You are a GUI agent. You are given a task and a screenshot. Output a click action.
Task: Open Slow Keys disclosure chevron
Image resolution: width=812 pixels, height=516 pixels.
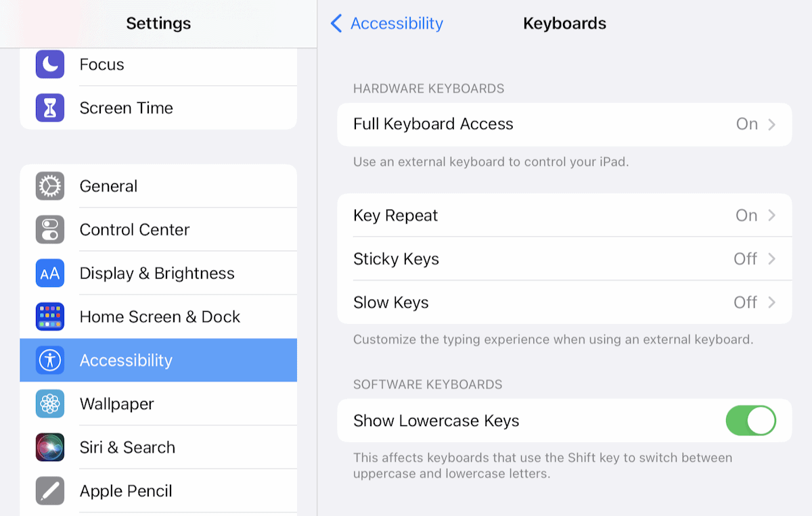[x=771, y=302]
